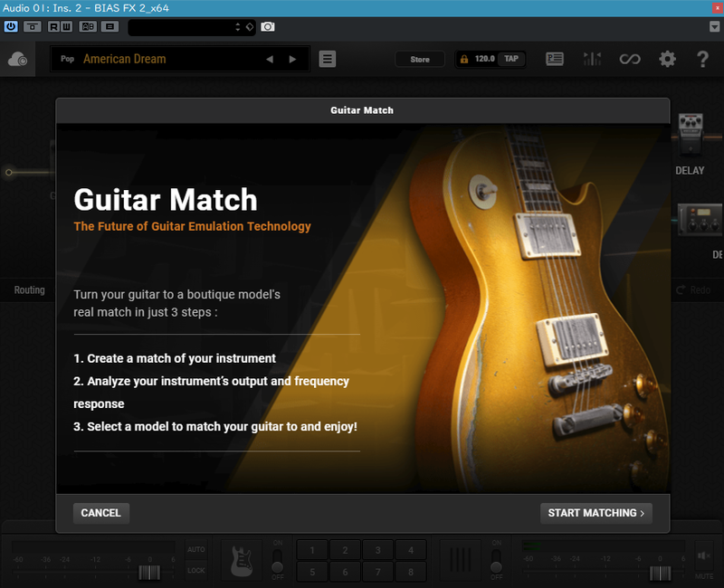724x588 pixels.
Task: Click the Redo button
Action: click(x=693, y=289)
